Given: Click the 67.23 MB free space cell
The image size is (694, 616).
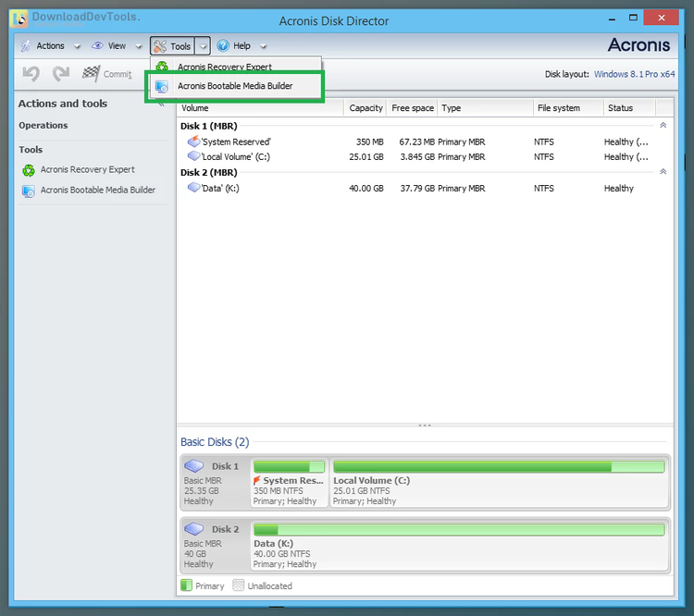Looking at the screenshot, I should tap(417, 142).
